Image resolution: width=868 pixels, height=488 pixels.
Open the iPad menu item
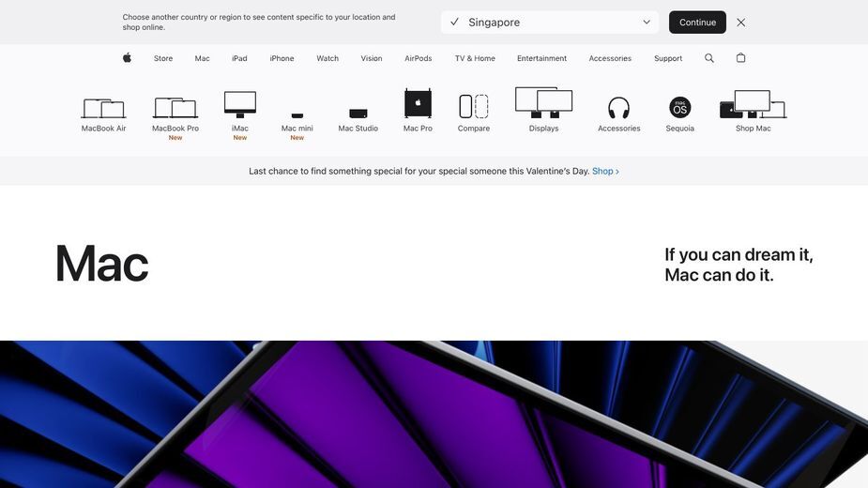click(239, 58)
